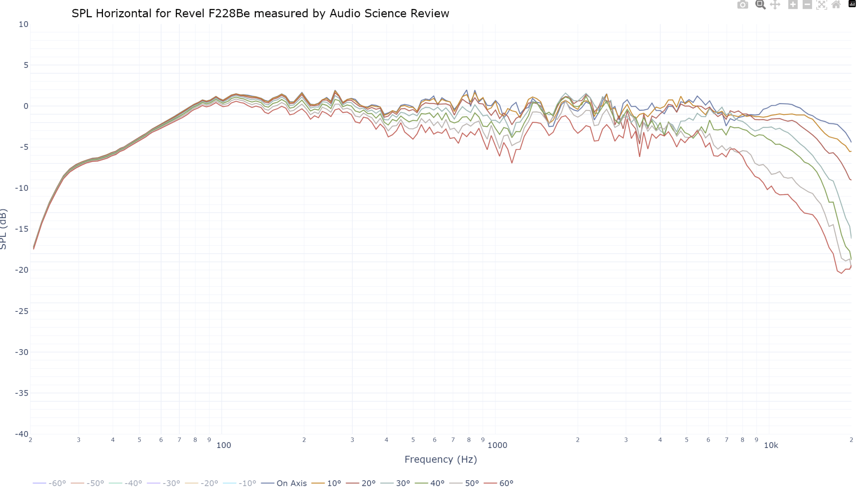
Task: Autoscale the chart with expand-arrows icon
Action: [x=822, y=5]
